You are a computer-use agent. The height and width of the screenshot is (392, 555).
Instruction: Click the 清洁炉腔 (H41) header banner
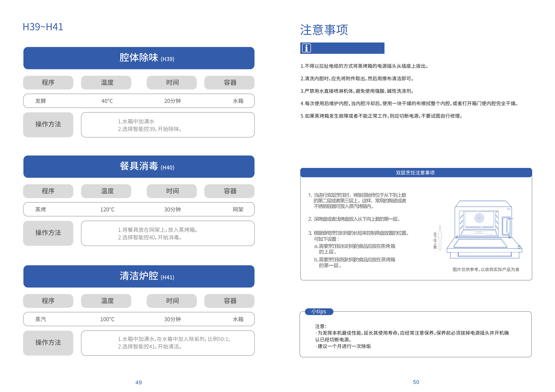pos(139,276)
